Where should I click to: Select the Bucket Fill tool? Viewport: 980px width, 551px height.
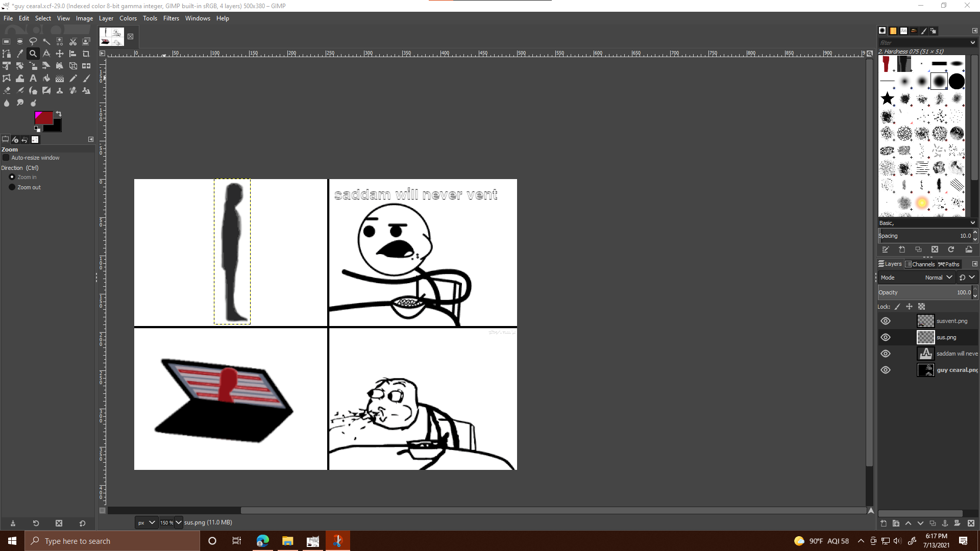[x=46, y=78]
